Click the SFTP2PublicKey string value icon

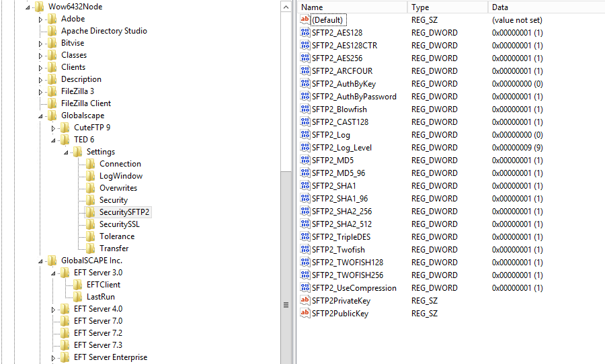[305, 313]
